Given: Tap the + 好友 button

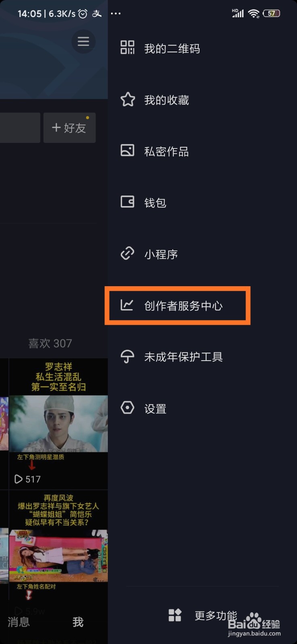Looking at the screenshot, I should tap(70, 128).
